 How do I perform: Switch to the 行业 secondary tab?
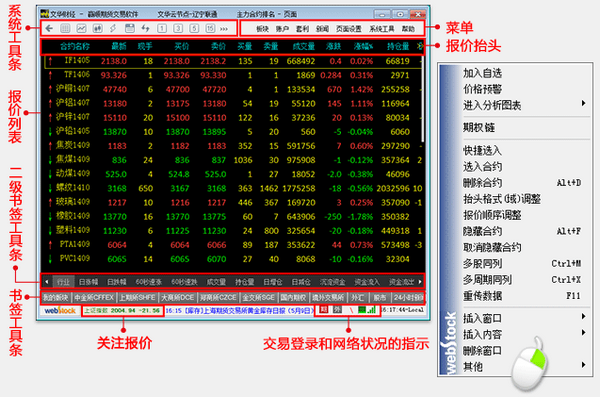click(63, 282)
